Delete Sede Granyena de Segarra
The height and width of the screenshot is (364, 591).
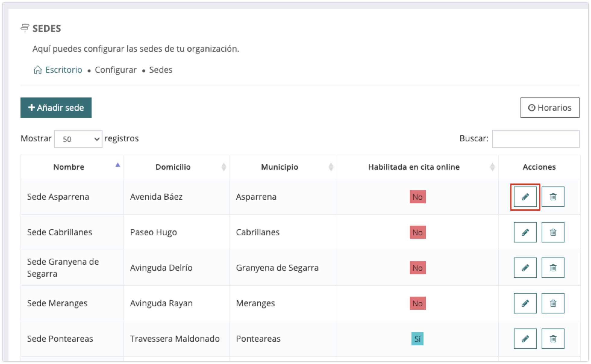(553, 268)
